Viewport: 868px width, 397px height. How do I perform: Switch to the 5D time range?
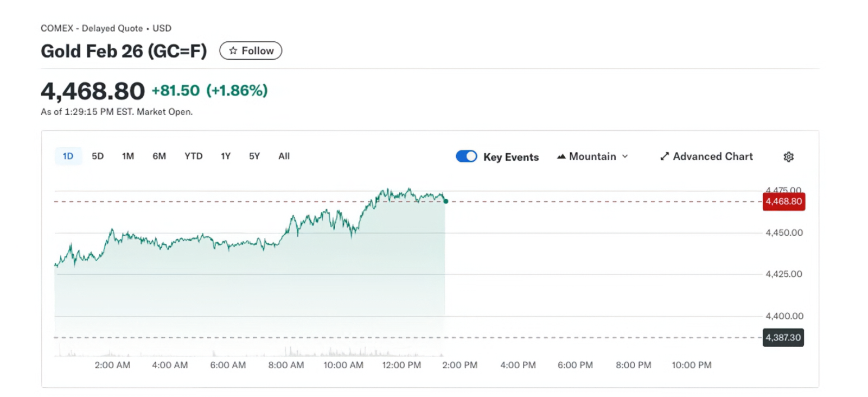point(98,156)
